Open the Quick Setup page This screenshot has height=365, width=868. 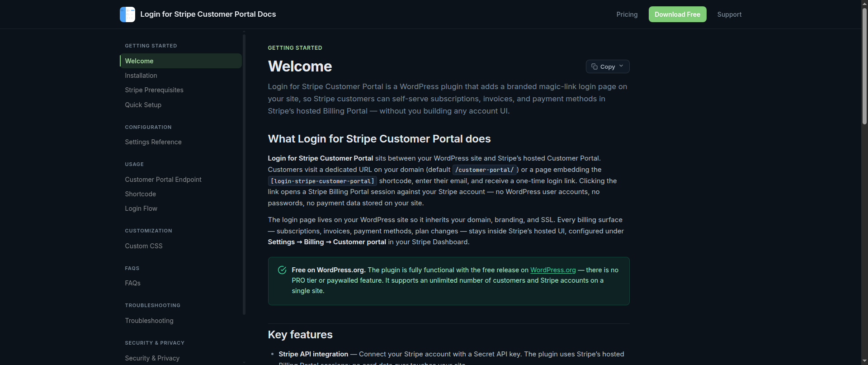click(143, 105)
